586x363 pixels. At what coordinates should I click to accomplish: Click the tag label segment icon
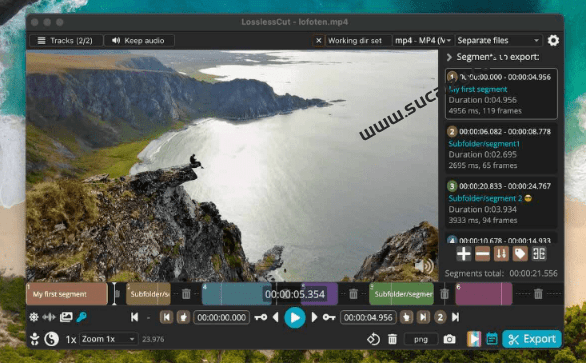click(520, 254)
